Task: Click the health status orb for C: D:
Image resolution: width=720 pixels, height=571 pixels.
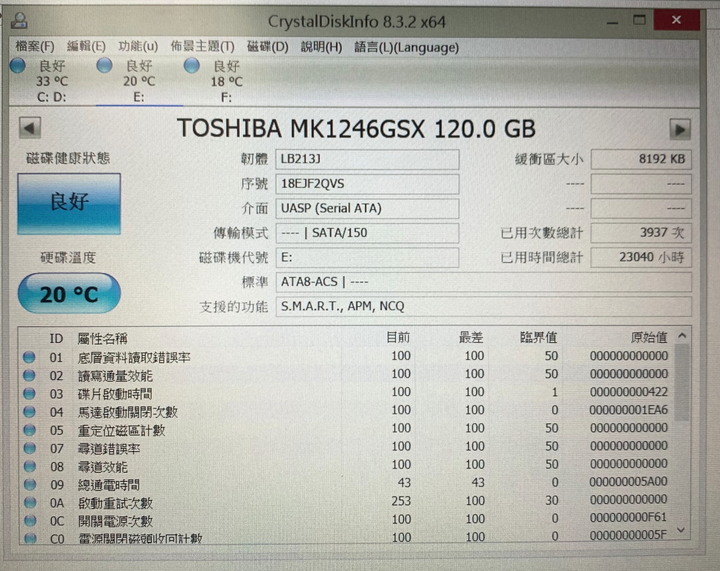Action: (x=18, y=66)
